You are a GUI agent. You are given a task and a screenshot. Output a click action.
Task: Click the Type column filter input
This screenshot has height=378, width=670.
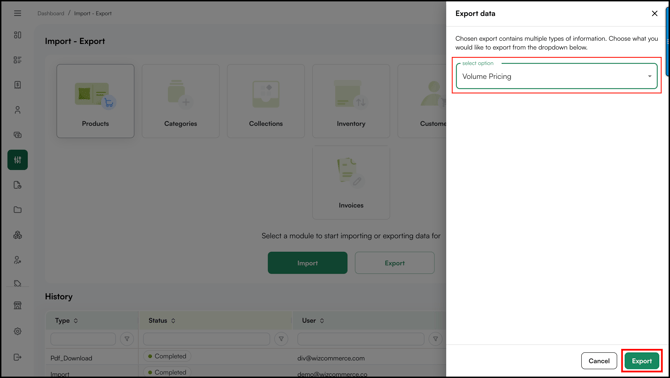pyautogui.click(x=83, y=339)
